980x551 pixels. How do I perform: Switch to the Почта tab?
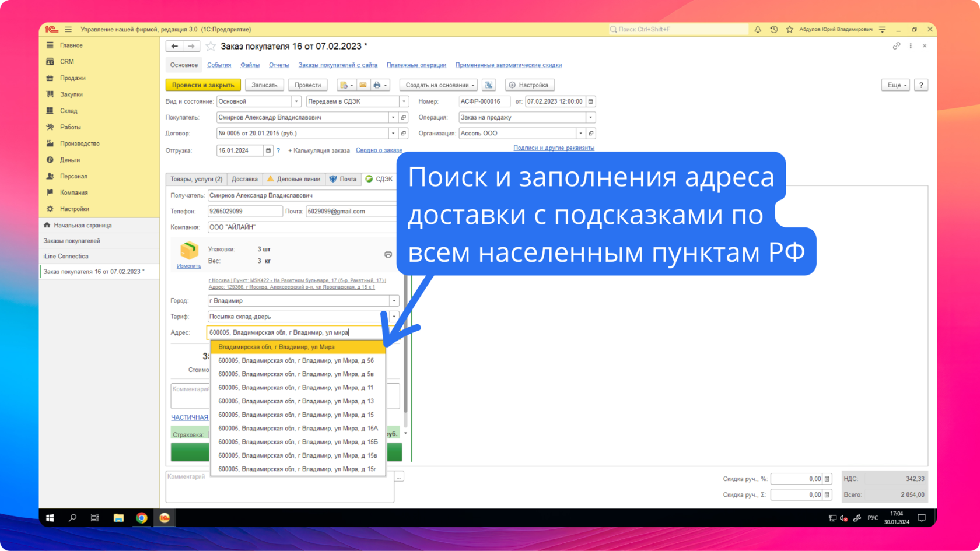click(343, 179)
